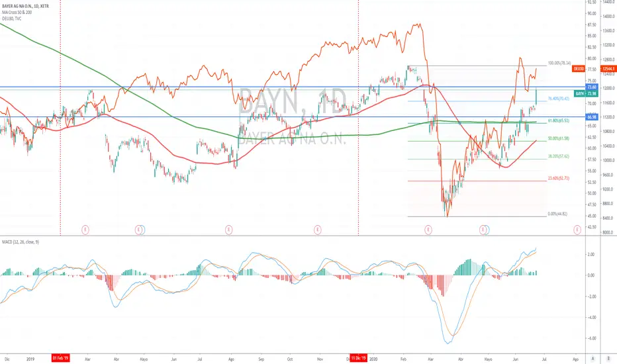The image size is (617, 364).
Task: Select the DEU30, TVC comparison legend
Action: click(12, 19)
